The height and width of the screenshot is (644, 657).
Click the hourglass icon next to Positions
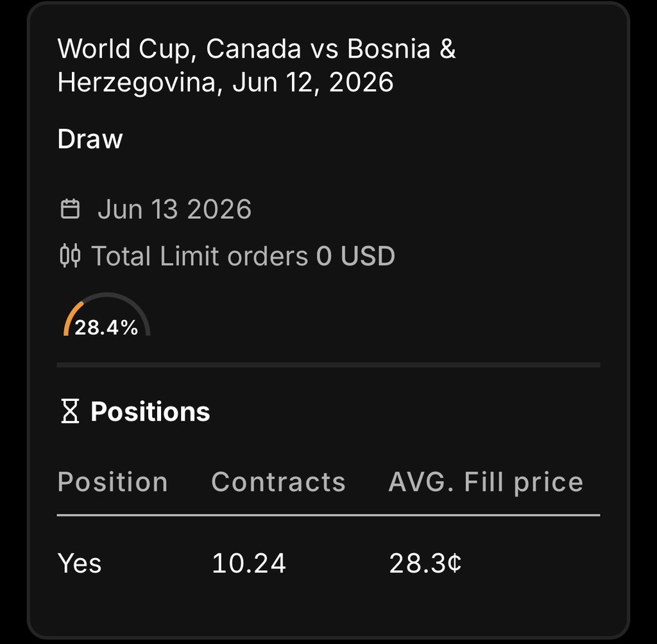pyautogui.click(x=70, y=411)
